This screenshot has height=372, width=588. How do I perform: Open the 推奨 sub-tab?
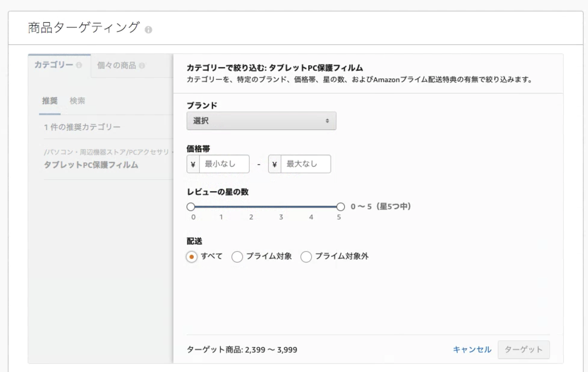pyautogui.click(x=50, y=101)
